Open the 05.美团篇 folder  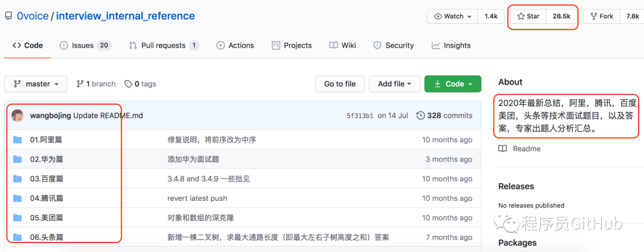[47, 217]
